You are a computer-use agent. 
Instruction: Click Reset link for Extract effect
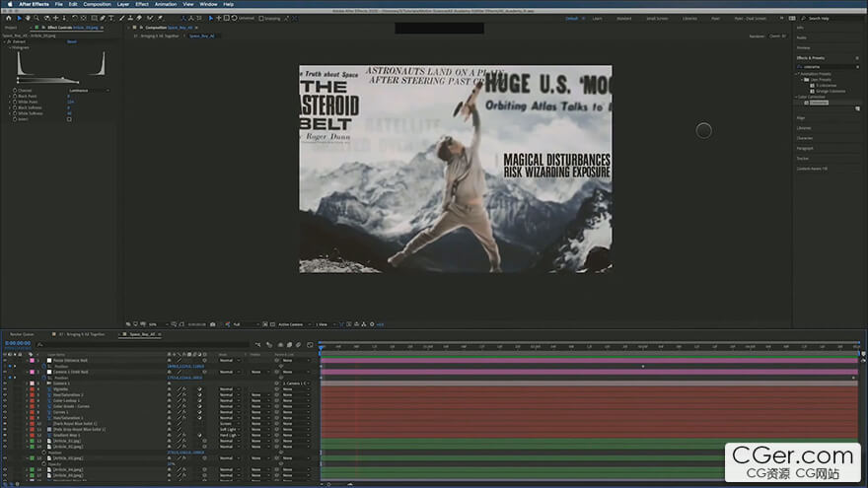[72, 41]
